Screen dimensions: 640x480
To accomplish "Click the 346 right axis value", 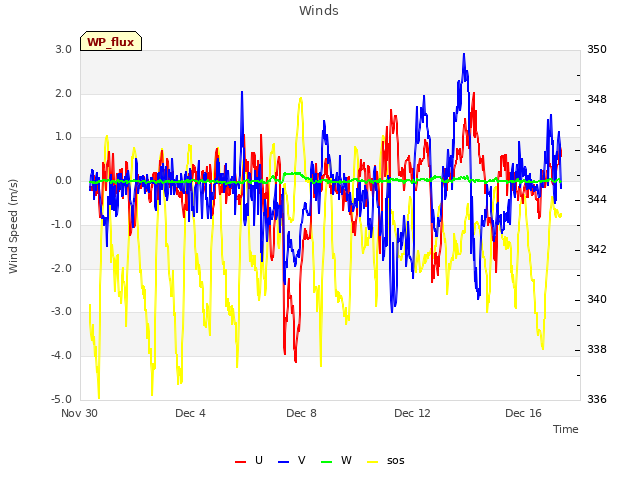I will click(597, 149).
